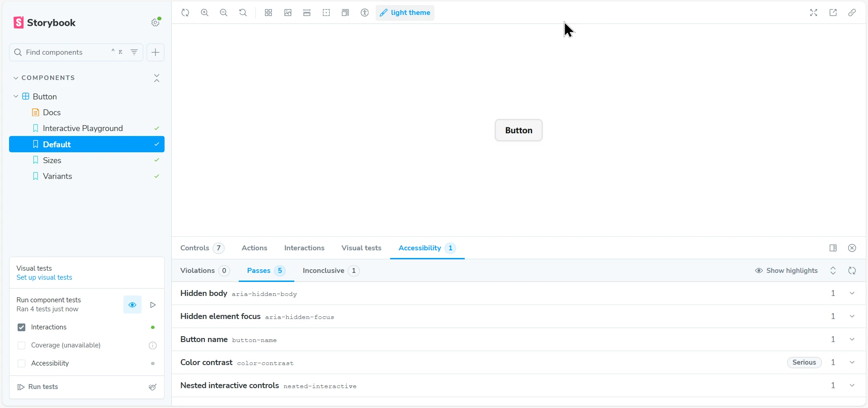Click the remount component reload icon

click(185, 13)
